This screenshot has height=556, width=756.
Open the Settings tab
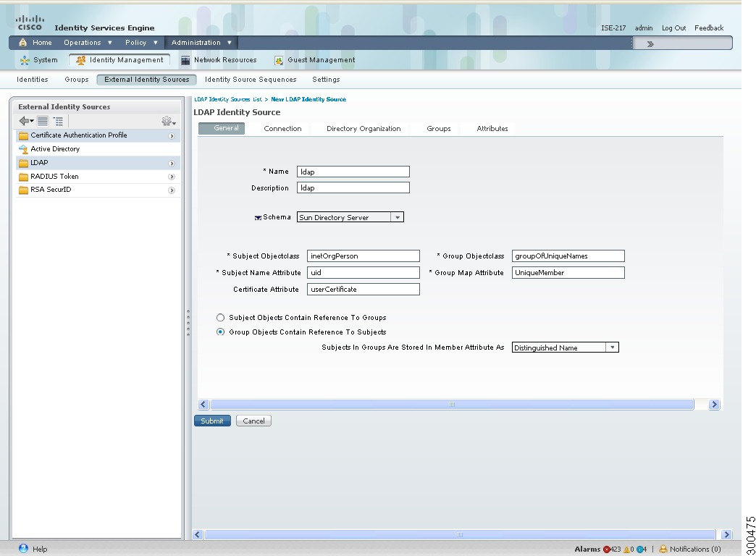click(326, 80)
